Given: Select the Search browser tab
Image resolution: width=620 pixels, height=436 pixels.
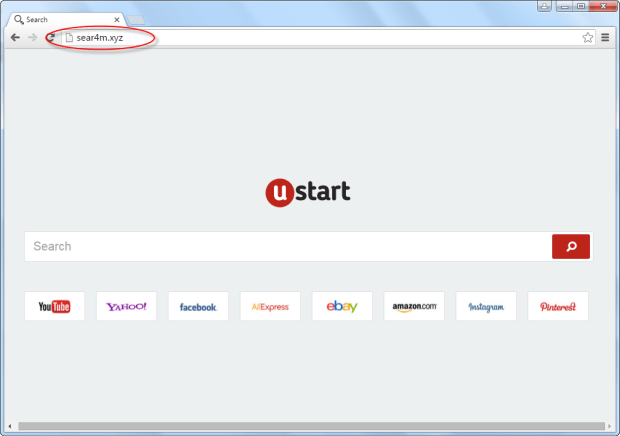Looking at the screenshot, I should tap(65, 19).
